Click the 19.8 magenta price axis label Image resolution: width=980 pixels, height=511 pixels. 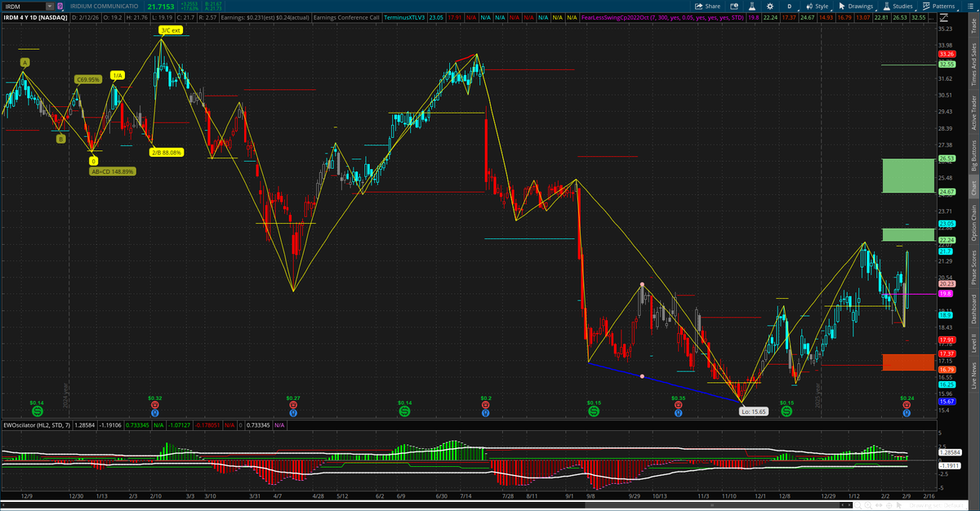point(946,293)
